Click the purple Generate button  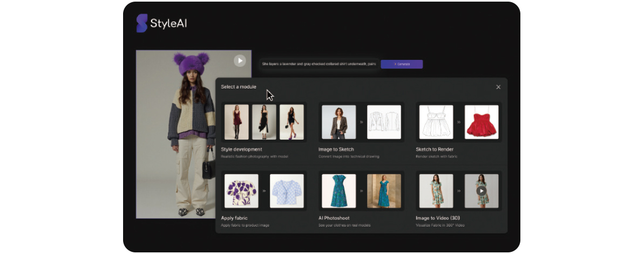point(402,64)
